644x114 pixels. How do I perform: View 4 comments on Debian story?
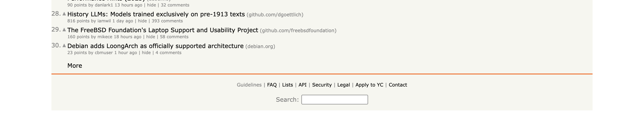[168, 53]
